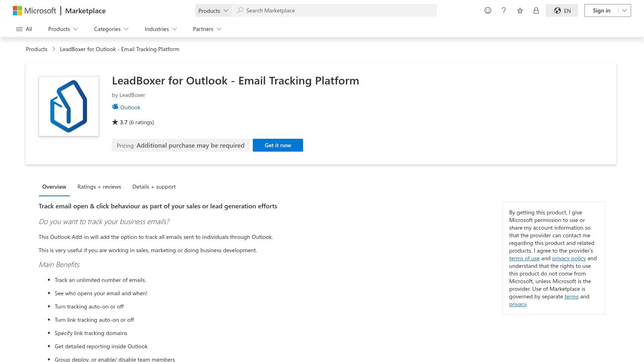
Task: Expand the chevron next to Sign in
Action: pyautogui.click(x=623, y=10)
